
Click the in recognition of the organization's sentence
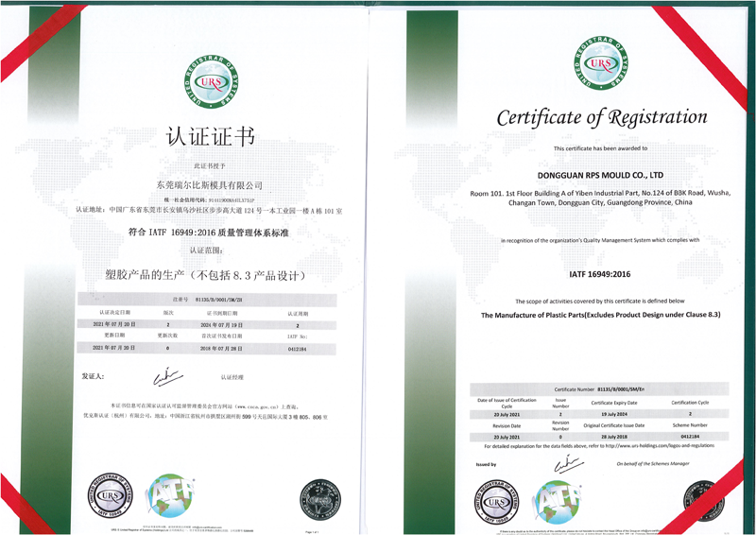600,240
